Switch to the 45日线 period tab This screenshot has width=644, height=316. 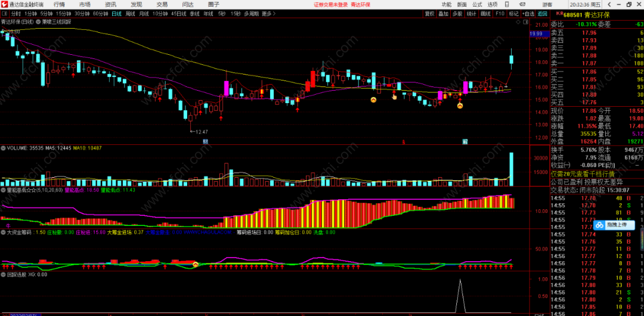coord(179,14)
